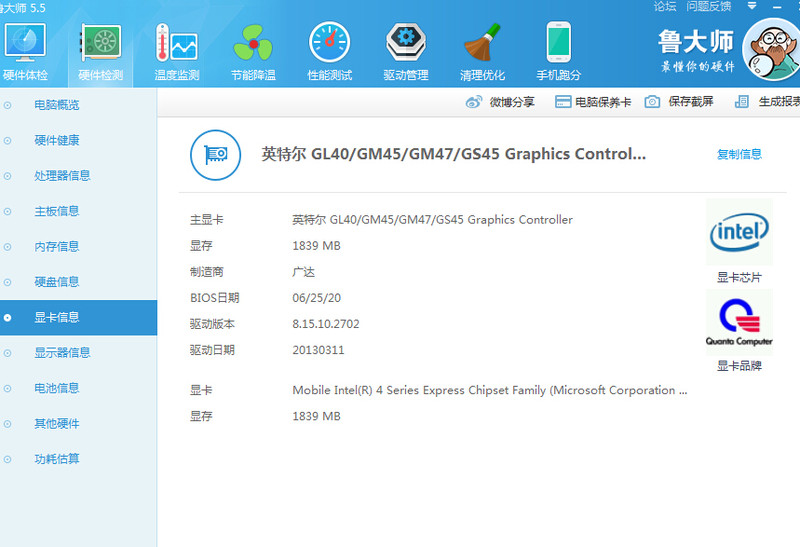Click the round graphics card icon
The image size is (800, 547).
pyautogui.click(x=215, y=155)
